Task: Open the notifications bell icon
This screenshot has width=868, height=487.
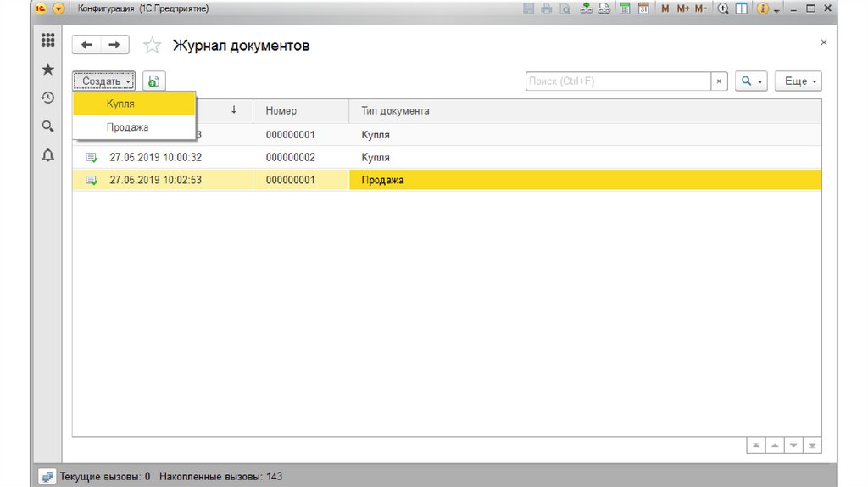Action: coord(48,155)
